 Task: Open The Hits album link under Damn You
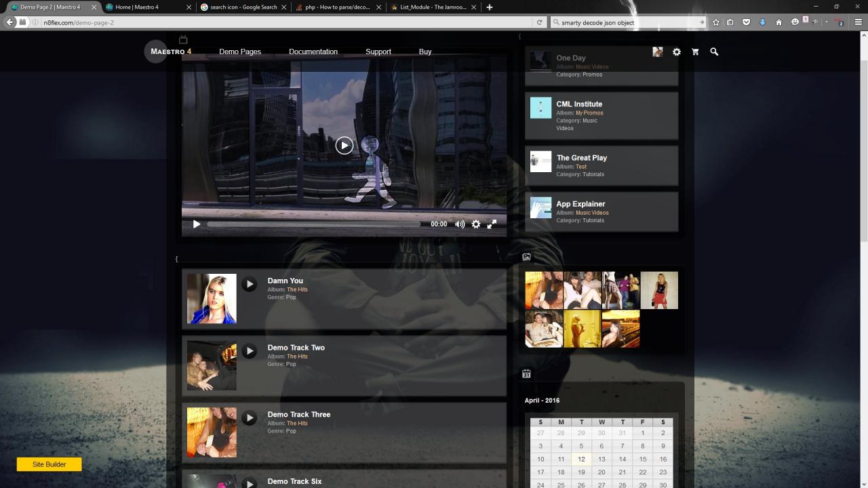[x=297, y=289]
